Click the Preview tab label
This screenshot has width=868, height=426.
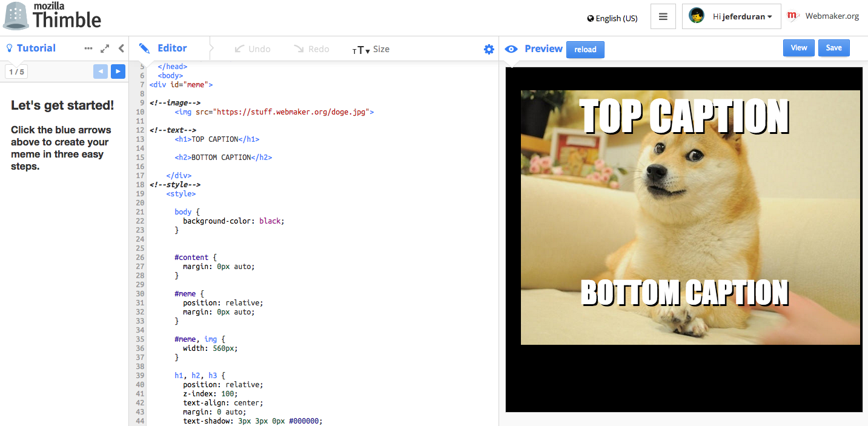pyautogui.click(x=543, y=49)
